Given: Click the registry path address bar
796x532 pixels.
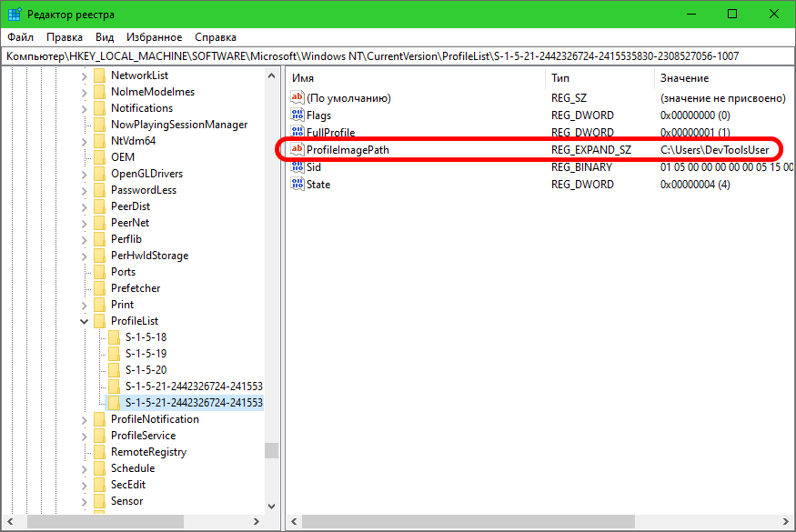Looking at the screenshot, I should click(x=398, y=56).
